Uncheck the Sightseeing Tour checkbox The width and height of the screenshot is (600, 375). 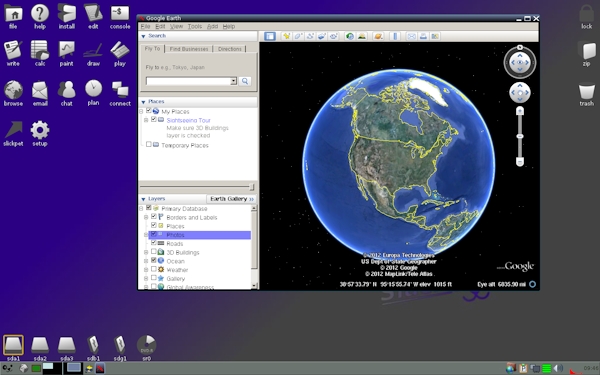click(154, 119)
